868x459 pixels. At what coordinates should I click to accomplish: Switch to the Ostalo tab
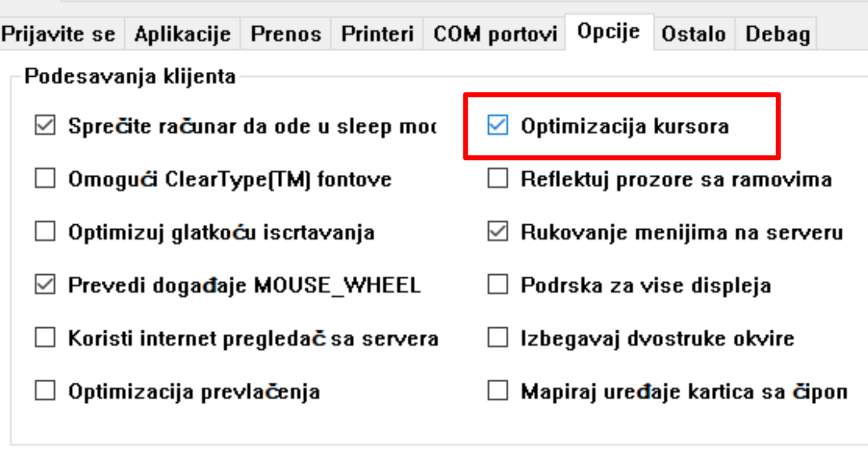pyautogui.click(x=694, y=34)
